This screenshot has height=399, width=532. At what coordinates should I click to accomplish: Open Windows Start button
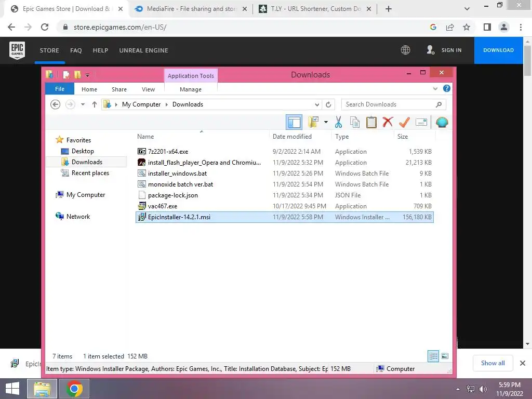point(12,389)
